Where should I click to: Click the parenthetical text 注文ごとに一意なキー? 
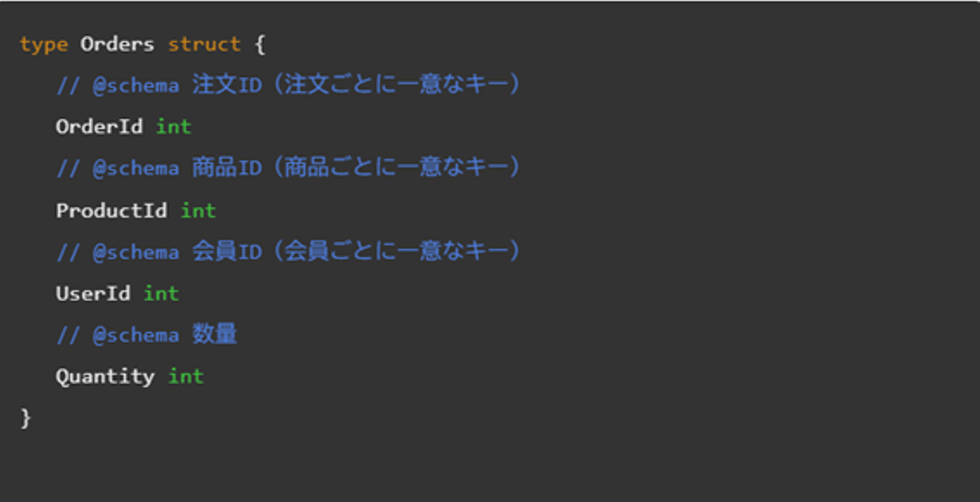[x=402, y=85]
